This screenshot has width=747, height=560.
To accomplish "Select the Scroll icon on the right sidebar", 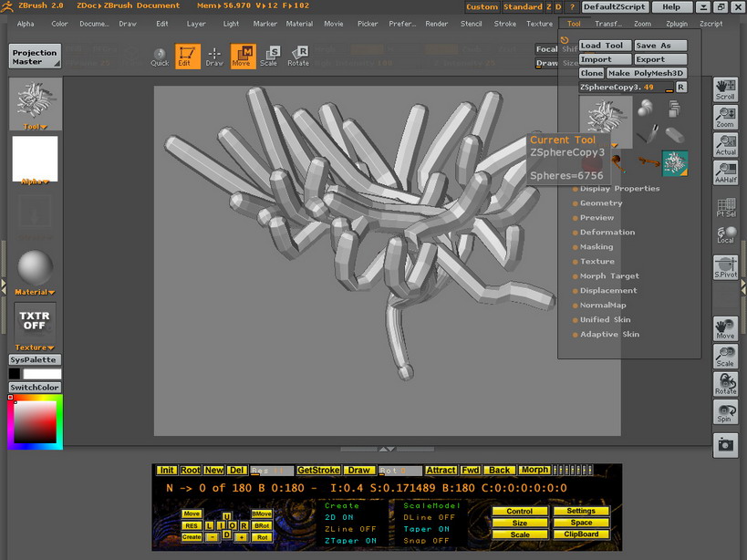I will pyautogui.click(x=725, y=88).
